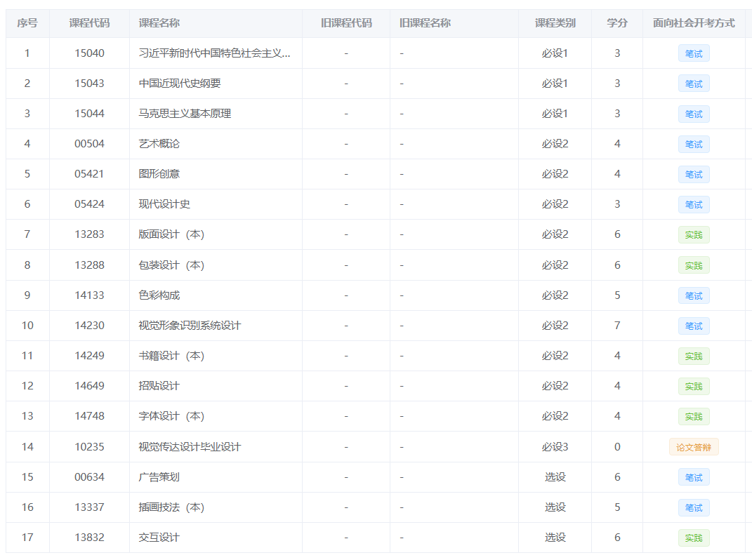Click the 旧课程名称 column header
Screen dimensions: 752x560
pyautogui.click(x=425, y=23)
